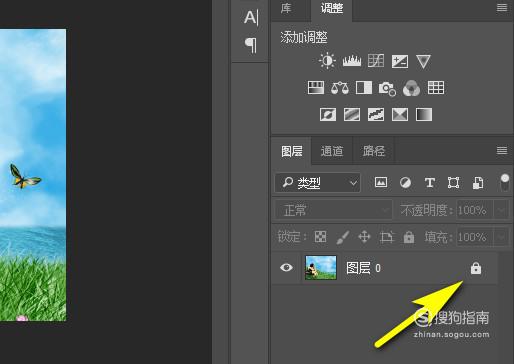
Task: Add Channel Mixer adjustment
Action: 412,88
